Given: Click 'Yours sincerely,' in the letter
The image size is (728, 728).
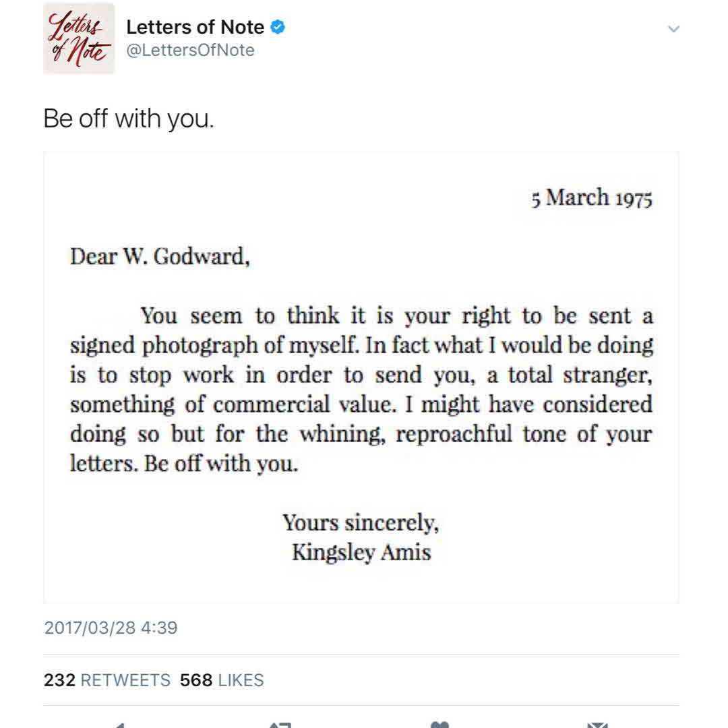Looking at the screenshot, I should click(361, 522).
